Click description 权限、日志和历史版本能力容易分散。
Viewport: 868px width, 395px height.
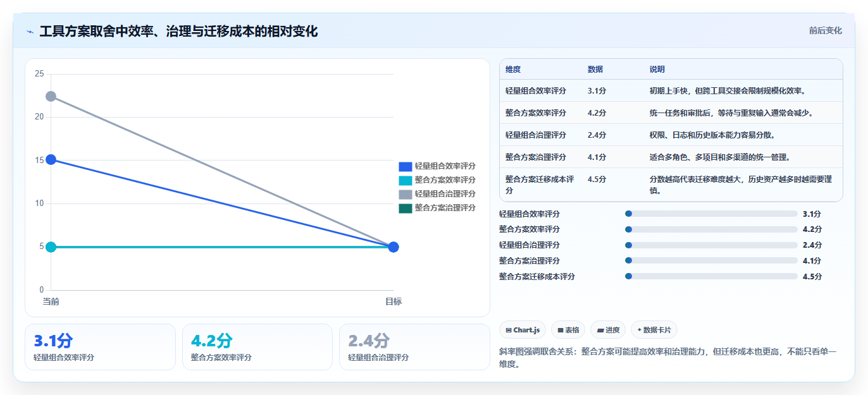712,135
